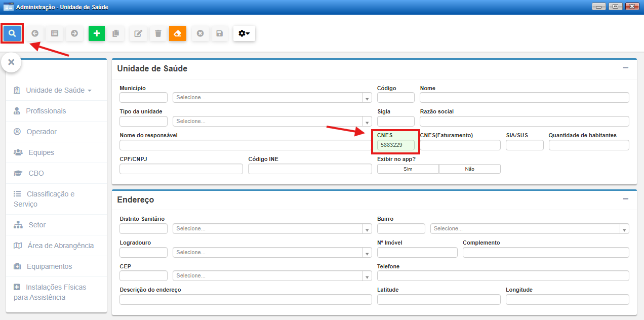Go to previous record arrow icon
This screenshot has width=644, height=320.
point(35,33)
